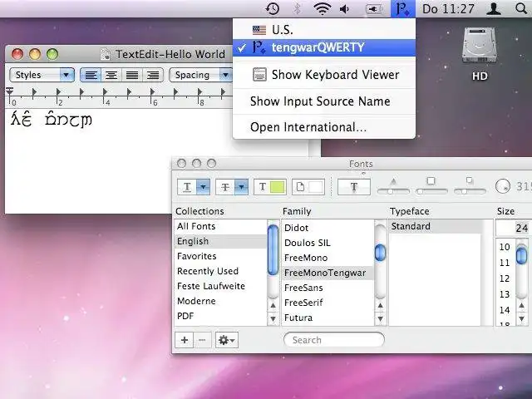
Task: Select Didot font family
Action: click(328, 228)
